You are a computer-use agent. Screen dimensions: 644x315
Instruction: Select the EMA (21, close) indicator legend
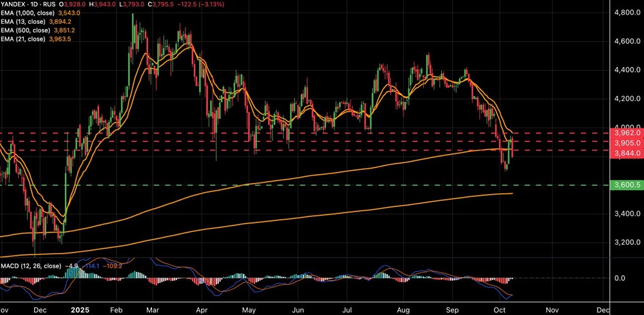(22, 39)
